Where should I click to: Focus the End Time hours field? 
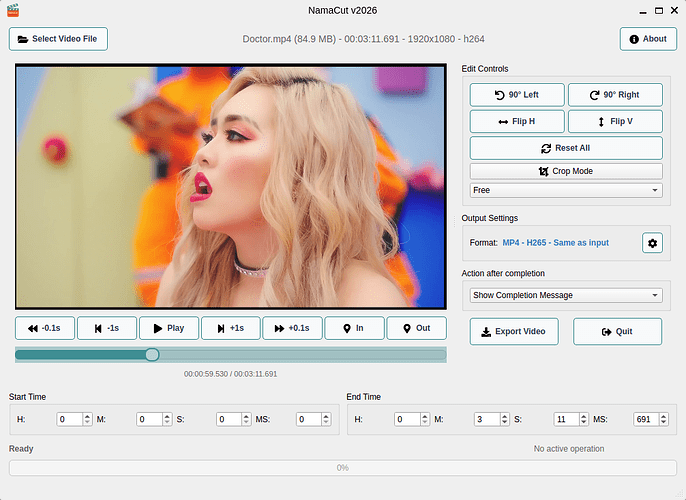coord(407,420)
